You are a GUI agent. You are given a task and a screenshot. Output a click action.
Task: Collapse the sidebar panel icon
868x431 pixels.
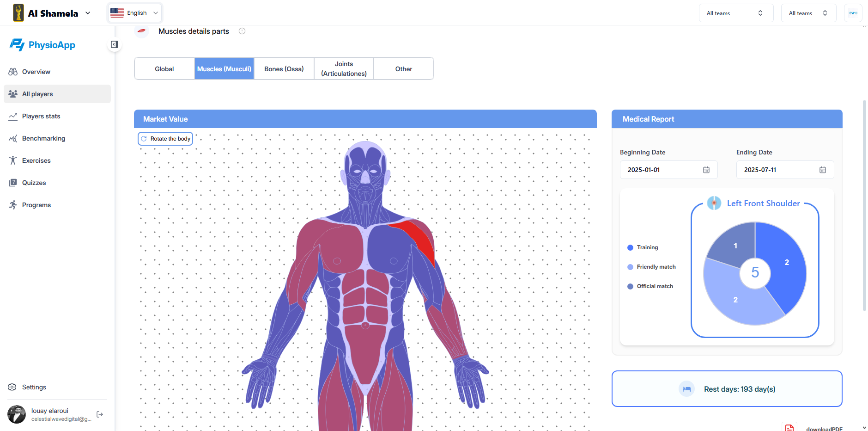115,44
